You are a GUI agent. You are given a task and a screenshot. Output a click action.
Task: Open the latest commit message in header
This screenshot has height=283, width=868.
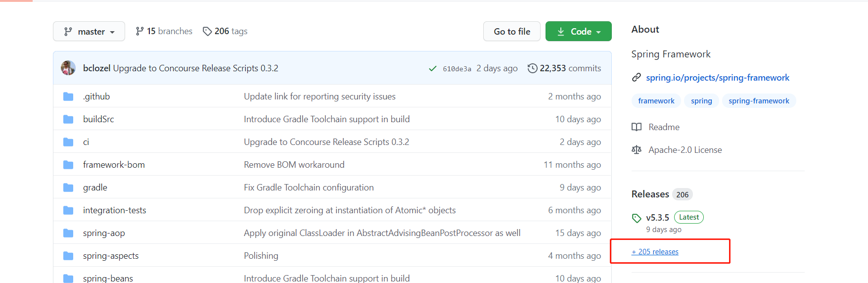click(196, 68)
